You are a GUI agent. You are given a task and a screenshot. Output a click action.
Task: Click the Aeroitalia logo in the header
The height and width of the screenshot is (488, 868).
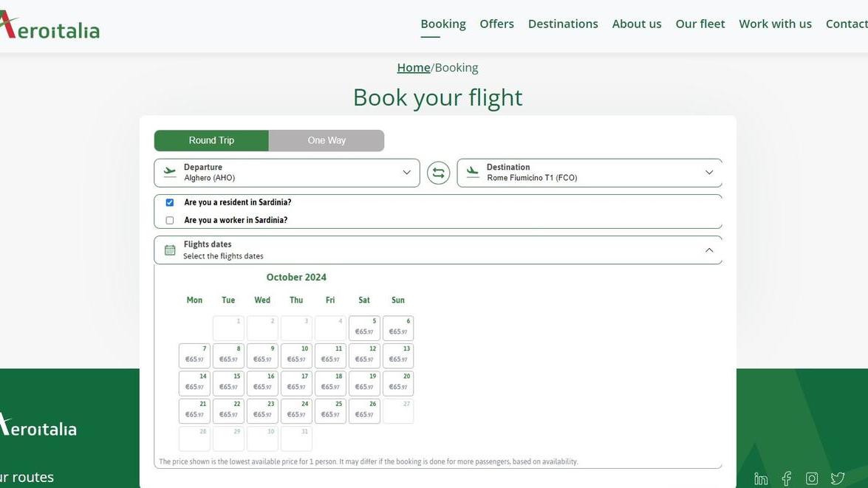[49, 26]
